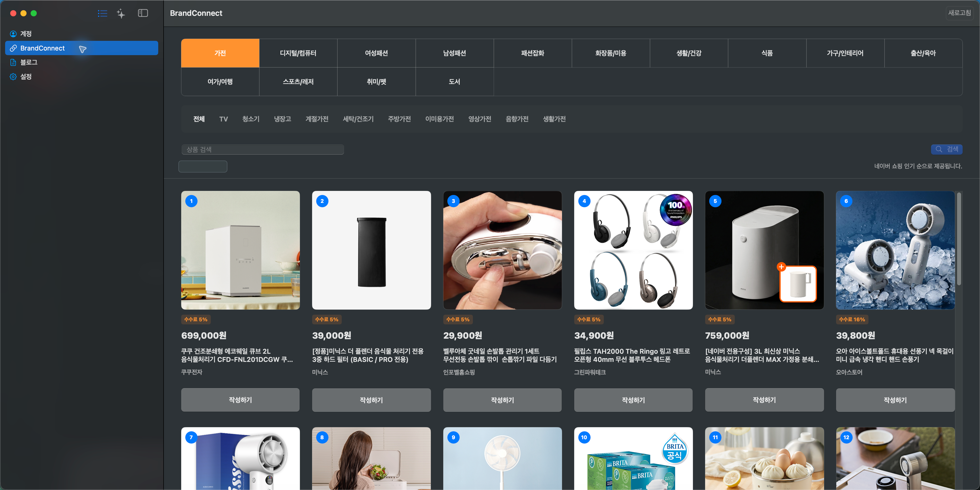Screen dimensions: 980x490
Task: Choose the 생활/건강 category
Action: click(x=689, y=53)
